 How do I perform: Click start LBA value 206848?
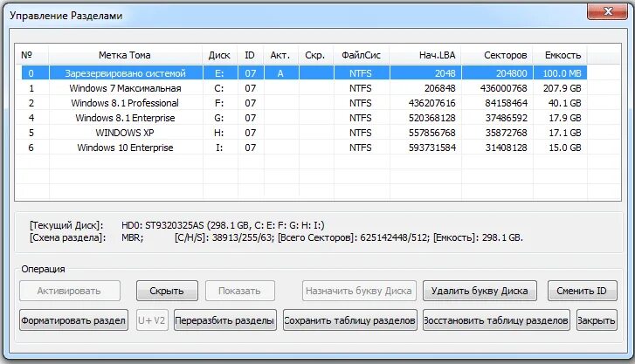click(440, 88)
